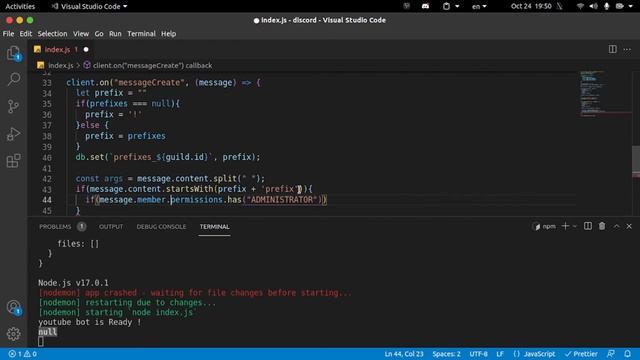Image resolution: width=640 pixels, height=360 pixels.
Task: Split the terminal panel
Action: (588, 226)
